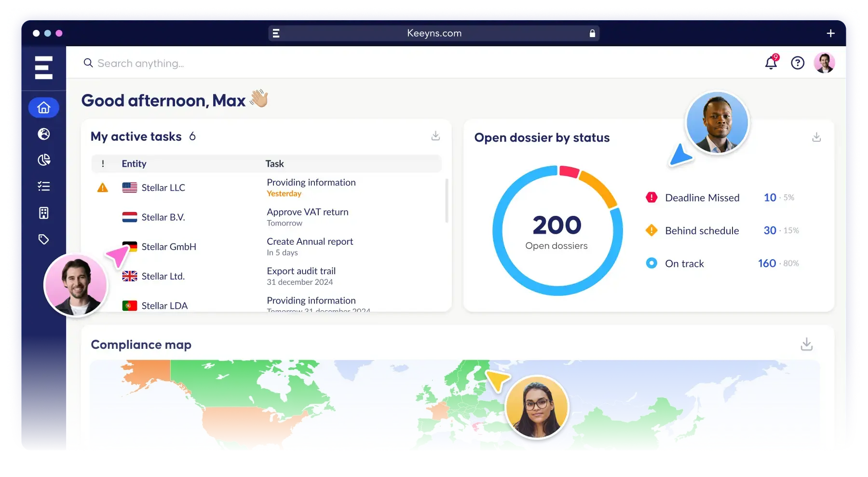Click the tasks list scrollbar
This screenshot has height=477, width=868.
tap(447, 200)
